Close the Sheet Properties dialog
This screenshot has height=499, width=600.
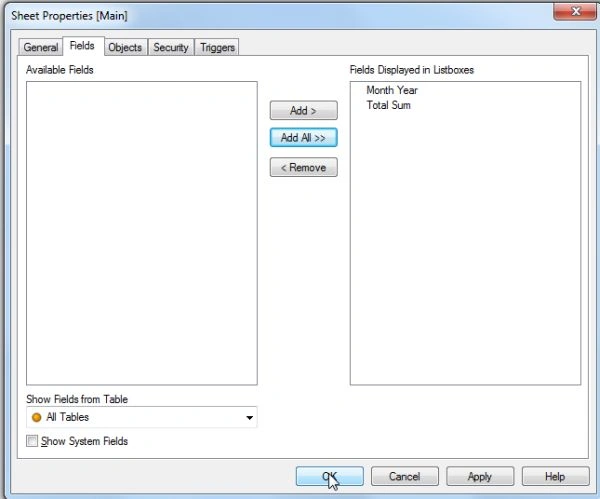click(575, 11)
